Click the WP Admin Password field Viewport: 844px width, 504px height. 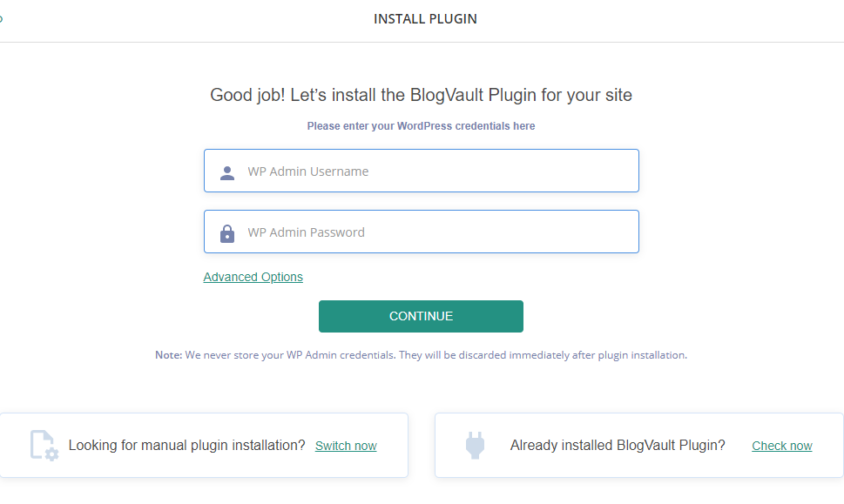coord(421,232)
